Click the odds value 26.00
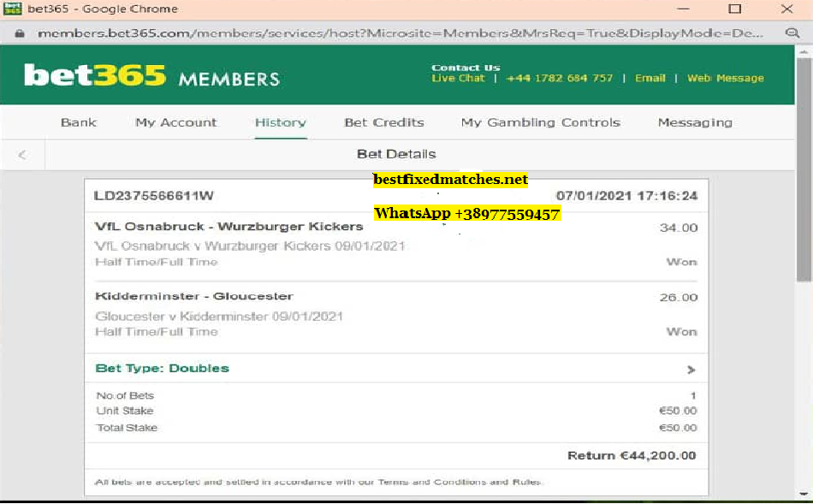 click(x=679, y=298)
